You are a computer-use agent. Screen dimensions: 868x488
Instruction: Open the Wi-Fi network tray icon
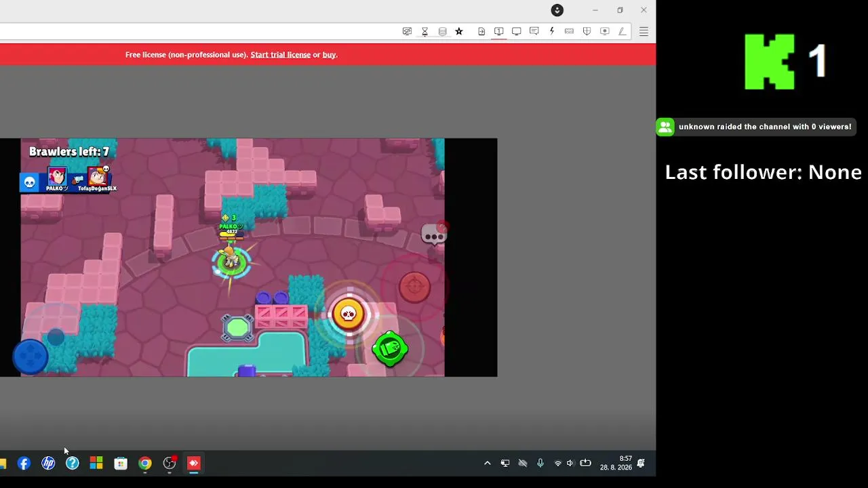coord(558,464)
